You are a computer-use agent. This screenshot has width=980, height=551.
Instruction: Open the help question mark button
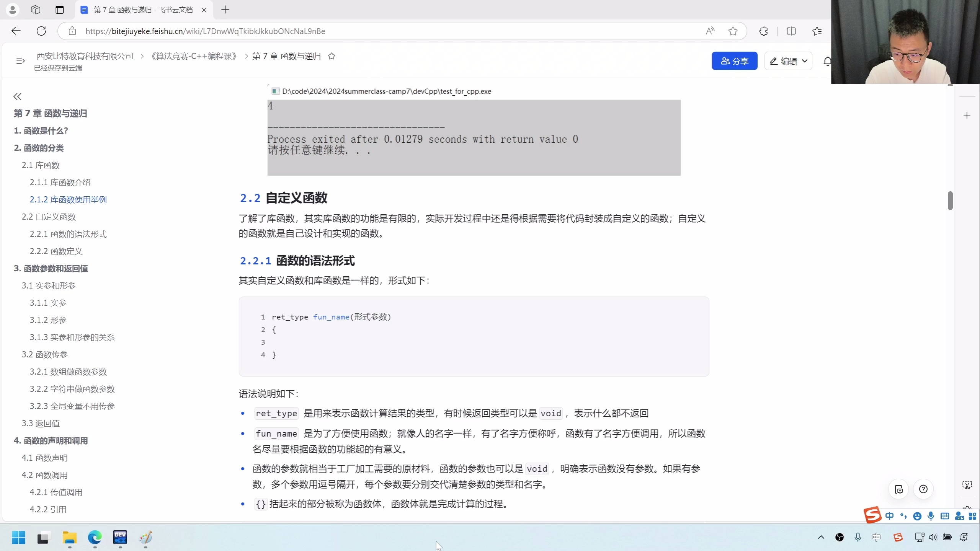[x=923, y=489]
